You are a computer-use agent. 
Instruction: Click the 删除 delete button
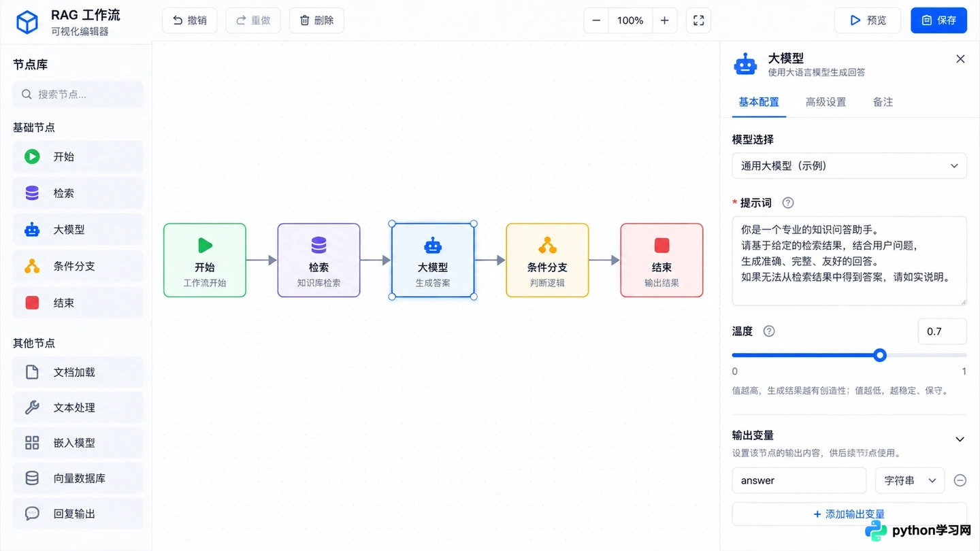click(316, 20)
